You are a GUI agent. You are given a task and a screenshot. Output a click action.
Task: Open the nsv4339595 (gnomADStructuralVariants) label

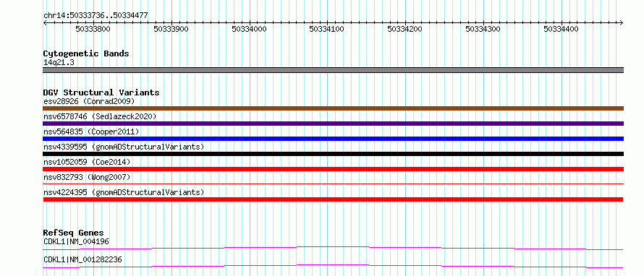[124, 147]
